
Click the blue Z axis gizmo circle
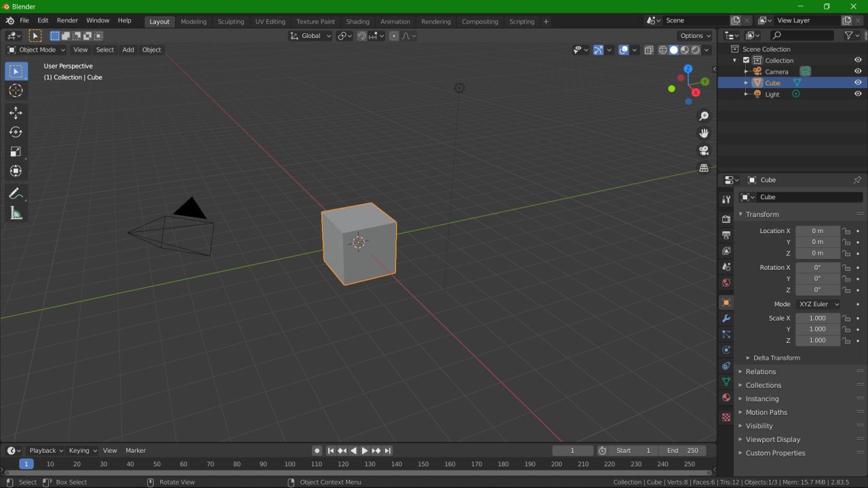pyautogui.click(x=688, y=69)
